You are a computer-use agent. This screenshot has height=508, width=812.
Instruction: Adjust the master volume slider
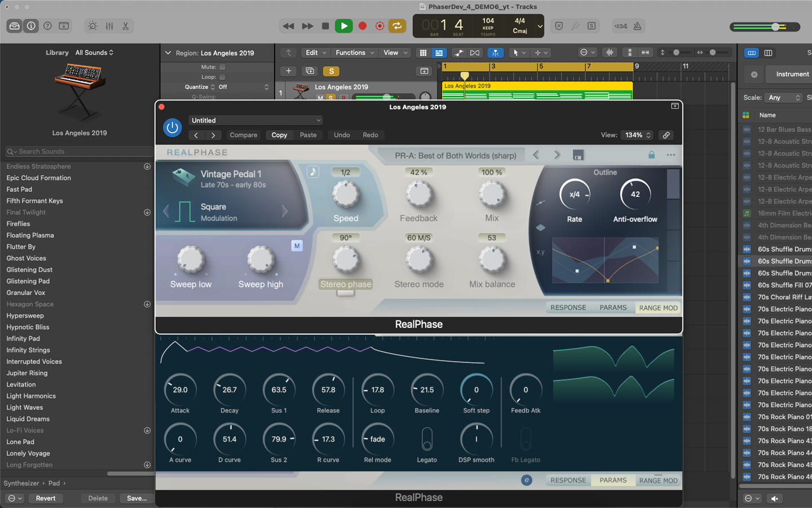click(765, 27)
